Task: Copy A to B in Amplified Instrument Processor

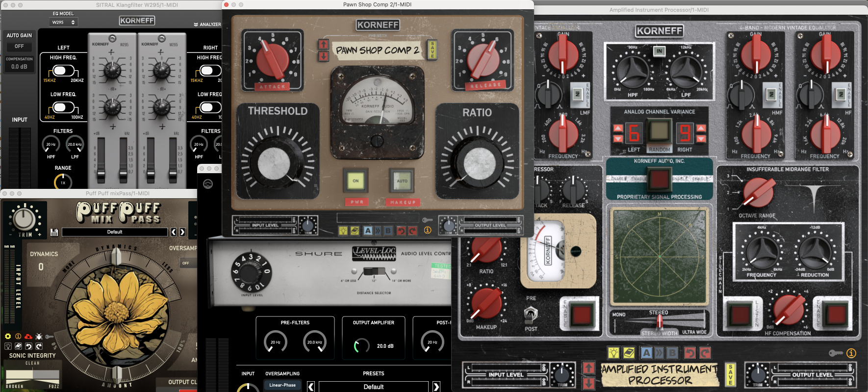Action: 660,352
